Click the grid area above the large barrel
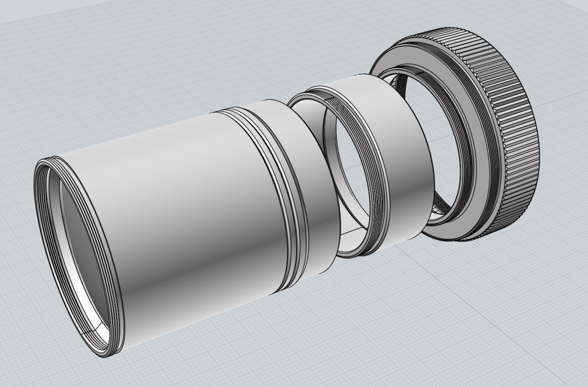 [147, 88]
